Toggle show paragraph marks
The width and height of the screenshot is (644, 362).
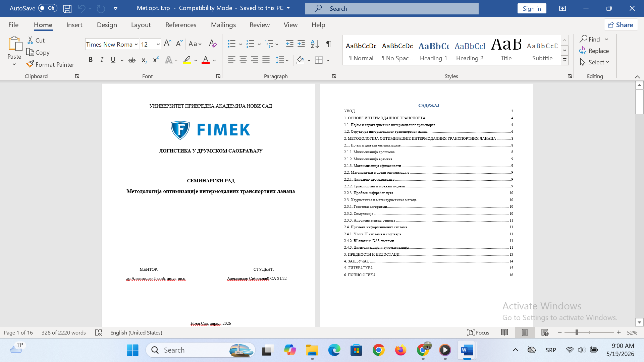click(x=329, y=44)
